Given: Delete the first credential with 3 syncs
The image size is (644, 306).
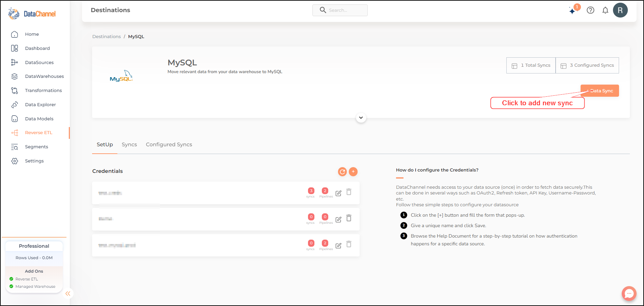Looking at the screenshot, I should [x=349, y=192].
